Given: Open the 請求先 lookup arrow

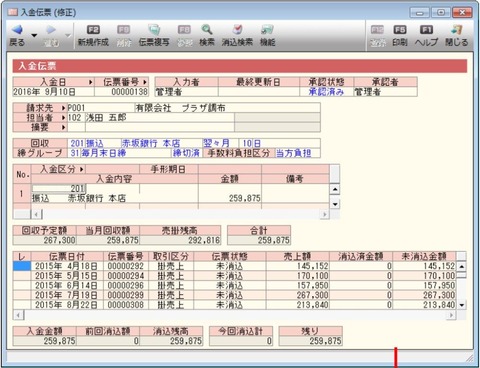Looking at the screenshot, I should click(x=63, y=108).
